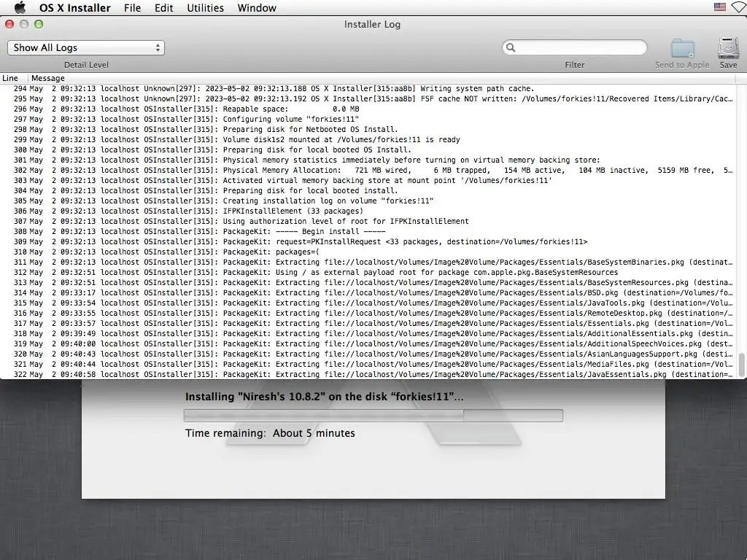The image size is (747, 560).
Task: Select line 312 external payload root entry
Action: coord(368,273)
